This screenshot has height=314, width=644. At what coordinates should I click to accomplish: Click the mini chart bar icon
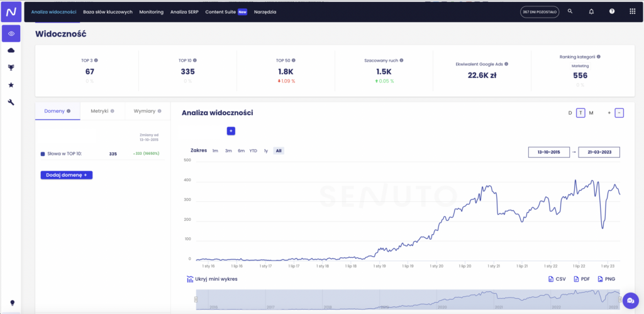190,279
